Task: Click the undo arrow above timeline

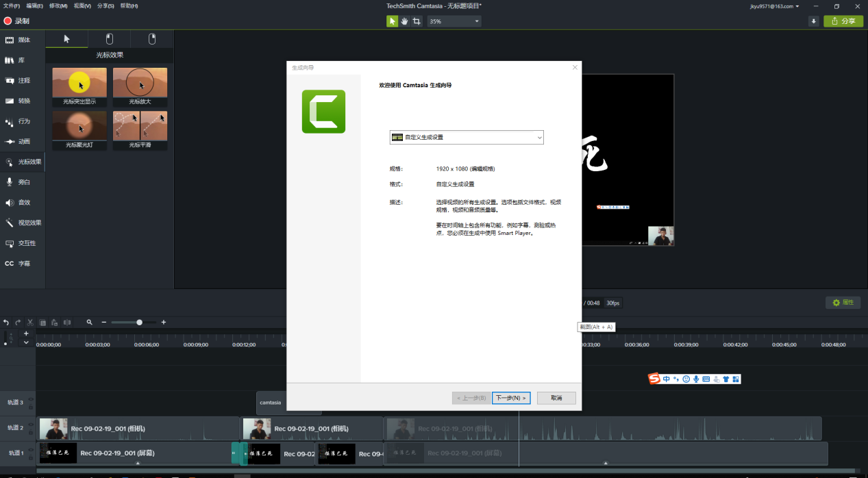Action: tap(6, 322)
